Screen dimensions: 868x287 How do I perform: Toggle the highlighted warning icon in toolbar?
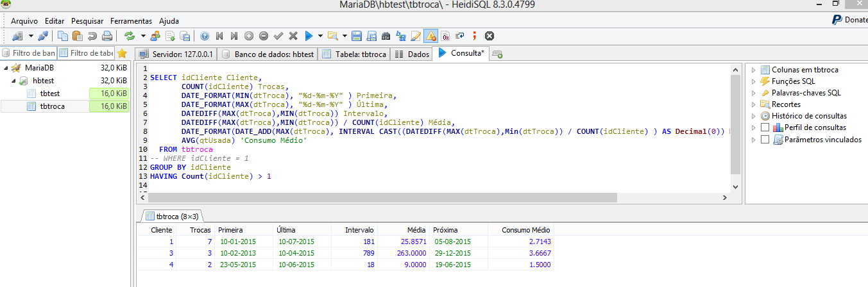(x=430, y=36)
